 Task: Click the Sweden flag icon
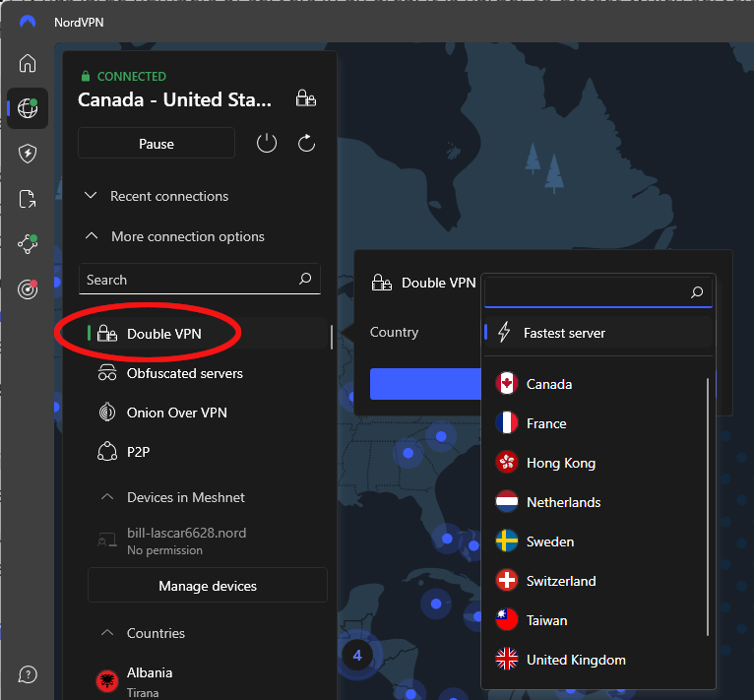coord(507,541)
